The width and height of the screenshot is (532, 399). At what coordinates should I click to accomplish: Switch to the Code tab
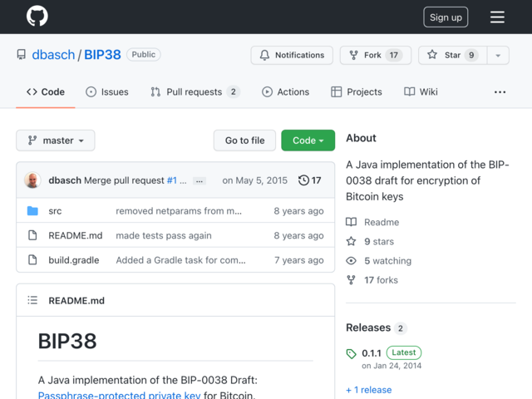click(x=46, y=92)
